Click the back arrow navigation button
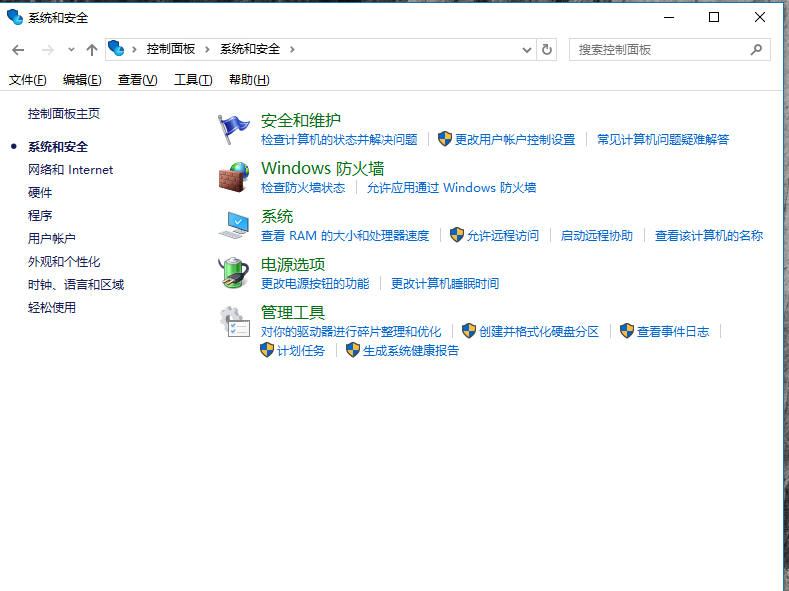This screenshot has width=789, height=591. point(18,50)
